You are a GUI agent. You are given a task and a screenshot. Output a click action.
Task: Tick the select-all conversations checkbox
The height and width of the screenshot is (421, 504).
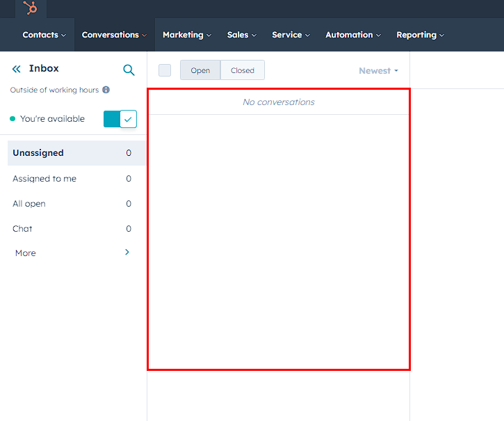165,70
